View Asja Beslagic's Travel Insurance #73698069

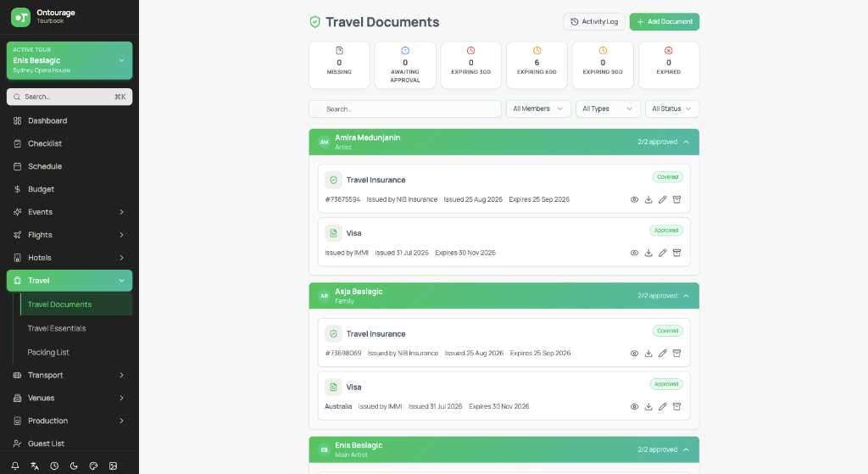coord(634,354)
